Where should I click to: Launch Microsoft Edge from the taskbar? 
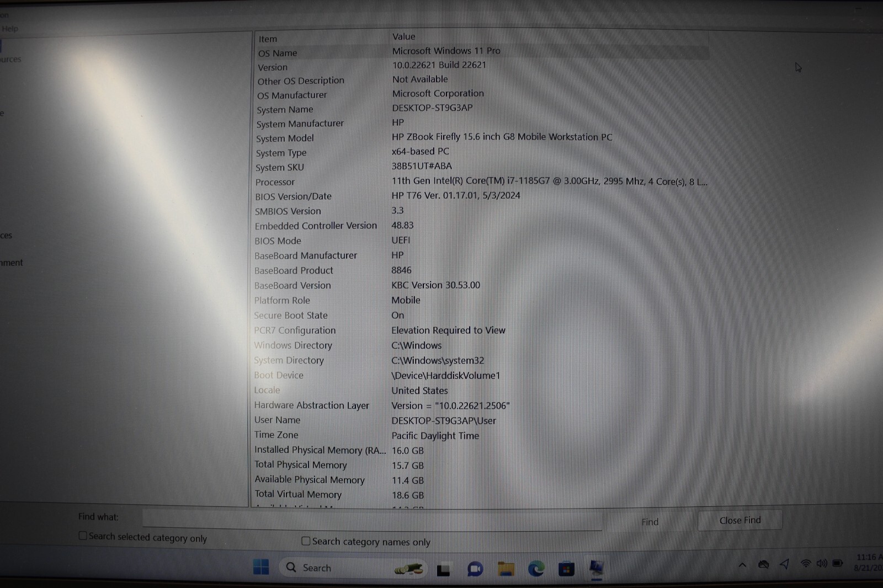536,568
